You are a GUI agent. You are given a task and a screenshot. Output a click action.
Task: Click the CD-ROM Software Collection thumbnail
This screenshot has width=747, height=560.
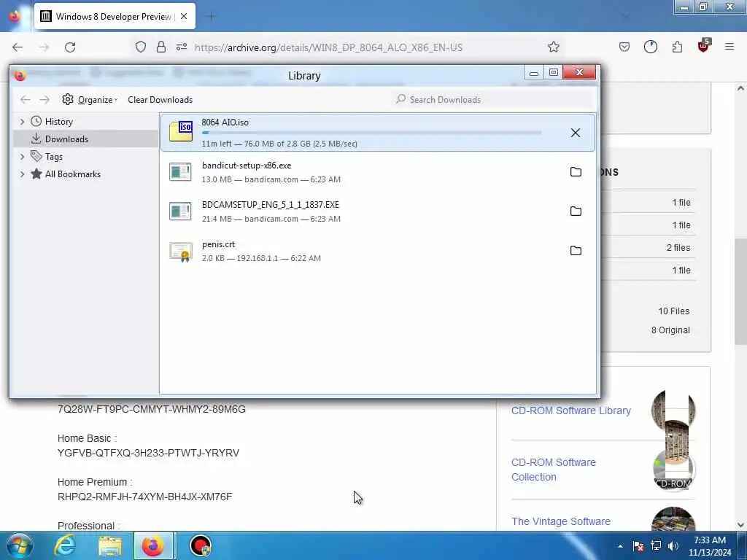(x=673, y=470)
